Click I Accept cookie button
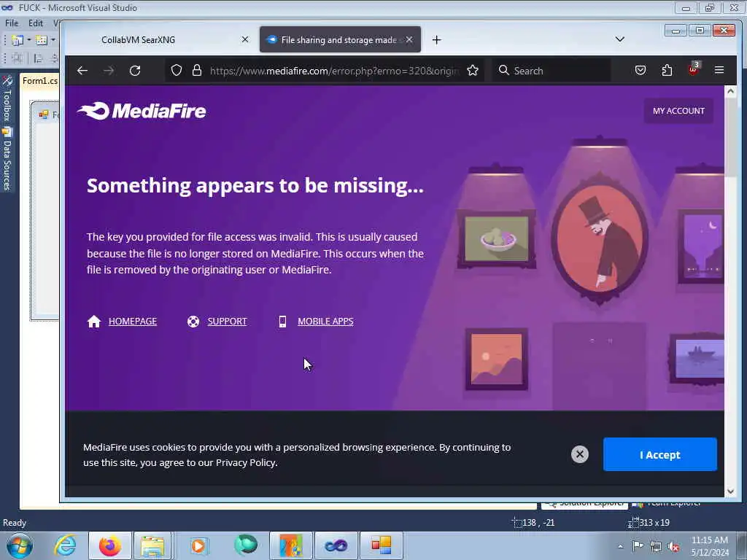 tap(659, 455)
